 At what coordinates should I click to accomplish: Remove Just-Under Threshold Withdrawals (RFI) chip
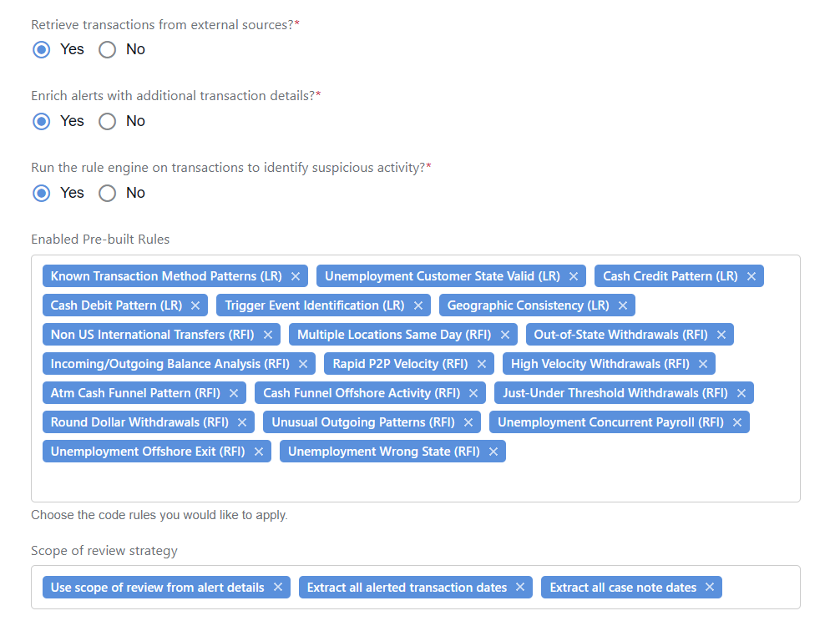pos(741,393)
